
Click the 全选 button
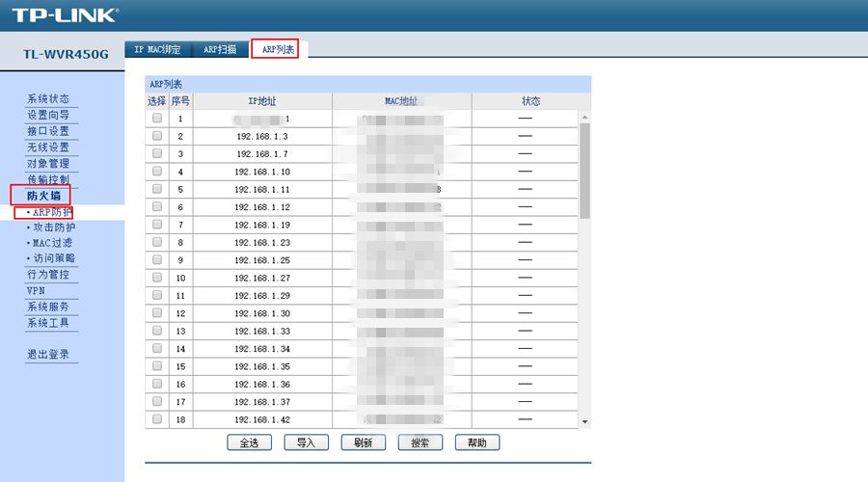pyautogui.click(x=250, y=442)
